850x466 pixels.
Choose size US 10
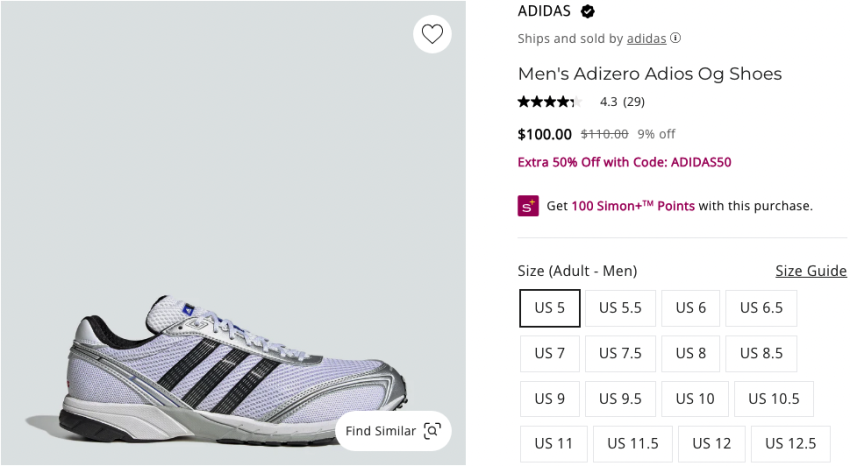[x=694, y=398]
